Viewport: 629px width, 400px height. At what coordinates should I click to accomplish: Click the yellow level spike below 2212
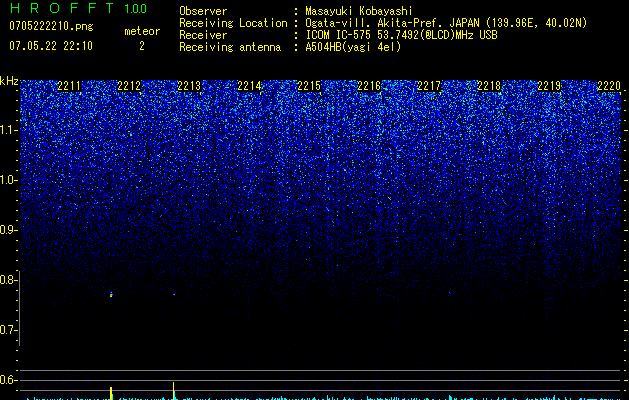[111, 393]
